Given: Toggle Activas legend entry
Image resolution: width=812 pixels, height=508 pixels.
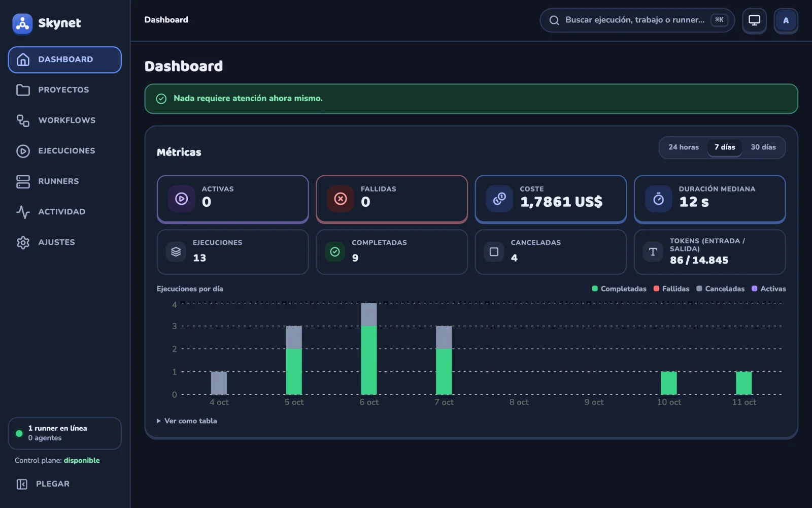Looking at the screenshot, I should pyautogui.click(x=769, y=289).
